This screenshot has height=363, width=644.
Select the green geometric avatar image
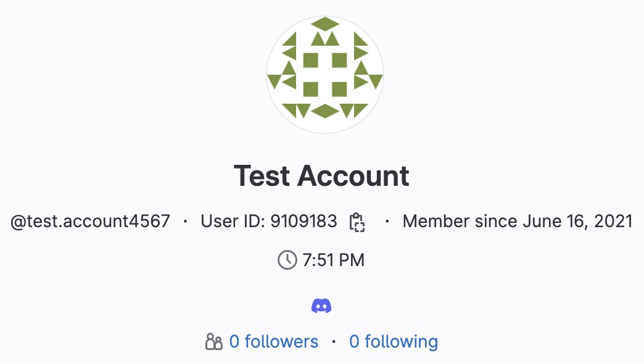[325, 73]
